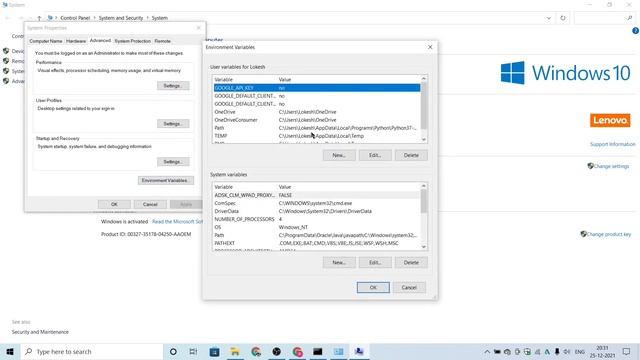The height and width of the screenshot is (360, 640).
Task: Click the microphone icon in system tray
Action: [x=557, y=352]
